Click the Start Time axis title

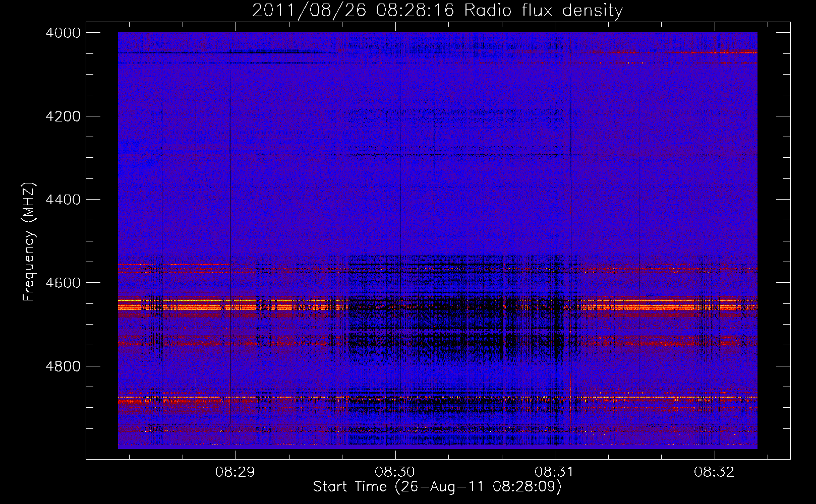click(437, 487)
